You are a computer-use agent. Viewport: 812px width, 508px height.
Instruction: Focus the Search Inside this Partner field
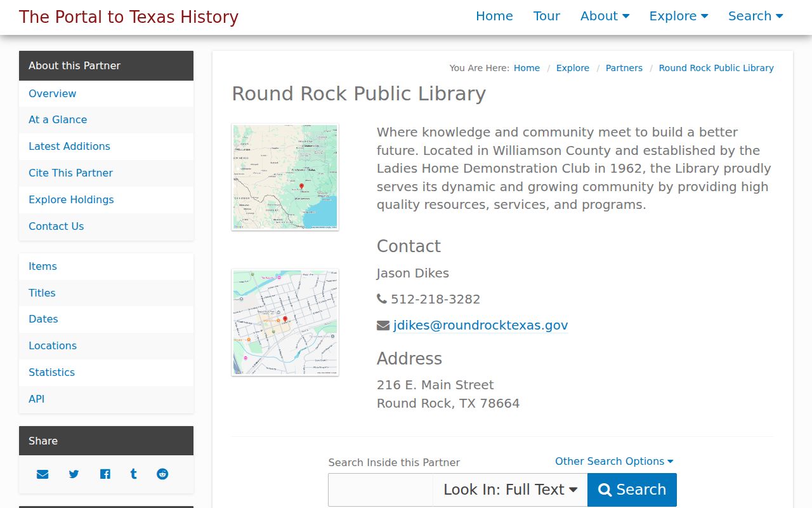pos(381,490)
